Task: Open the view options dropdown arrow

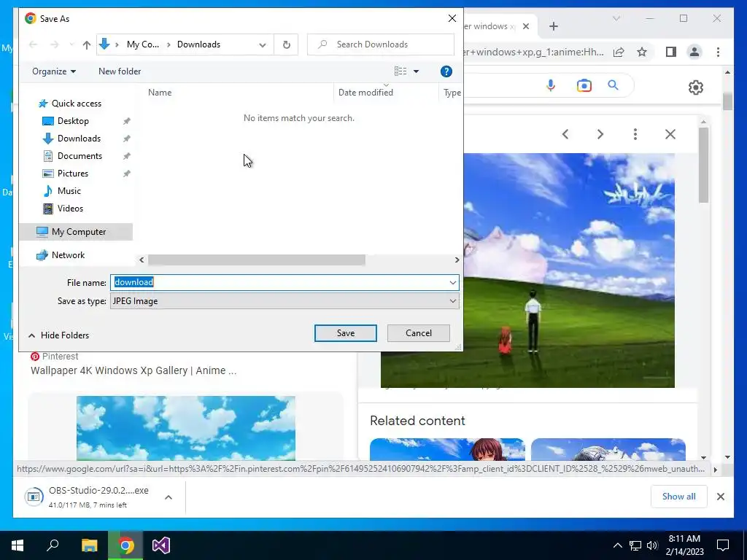Action: [416, 71]
